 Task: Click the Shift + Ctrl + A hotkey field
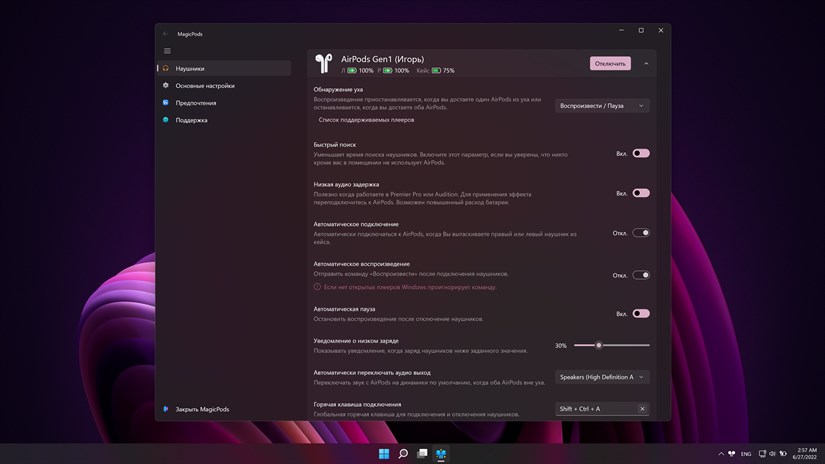pos(602,409)
